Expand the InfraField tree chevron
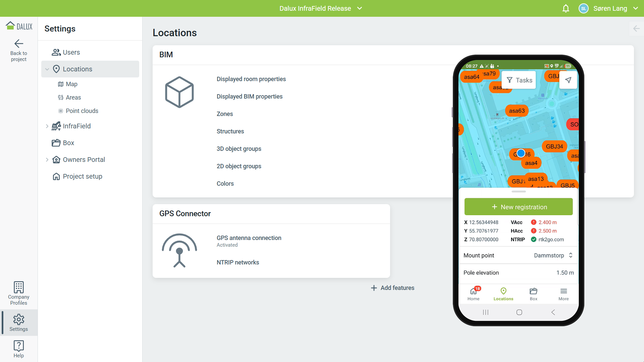 47,126
